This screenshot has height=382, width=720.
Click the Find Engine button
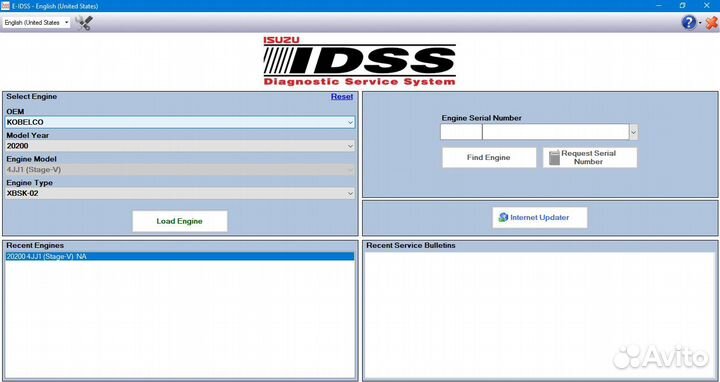click(489, 157)
